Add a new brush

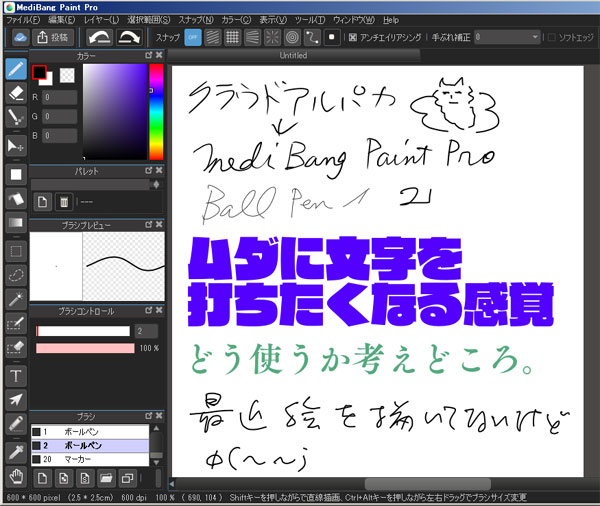(42, 478)
